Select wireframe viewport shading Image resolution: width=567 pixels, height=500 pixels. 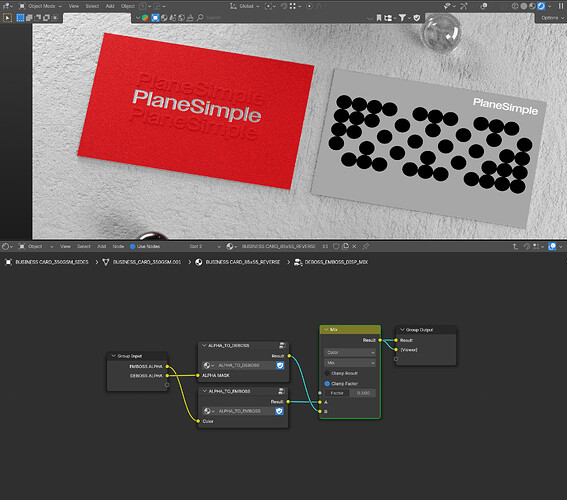[x=515, y=6]
